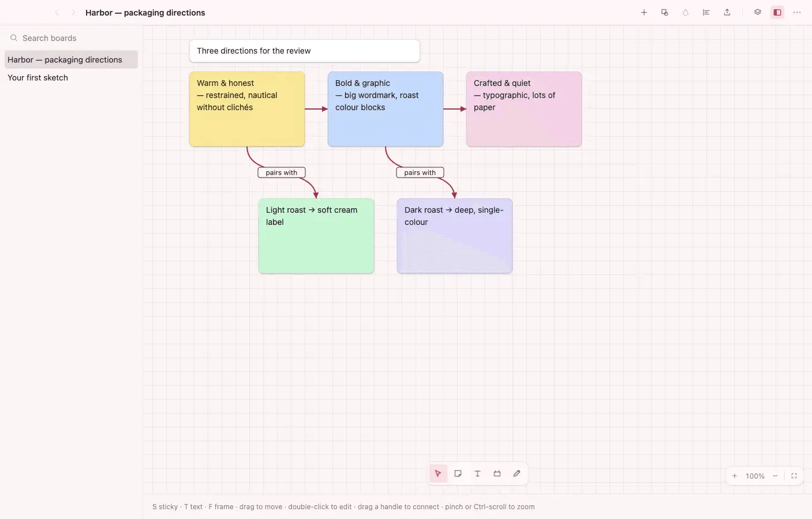Zoom in with the plus button
812x519 pixels.
click(735, 476)
